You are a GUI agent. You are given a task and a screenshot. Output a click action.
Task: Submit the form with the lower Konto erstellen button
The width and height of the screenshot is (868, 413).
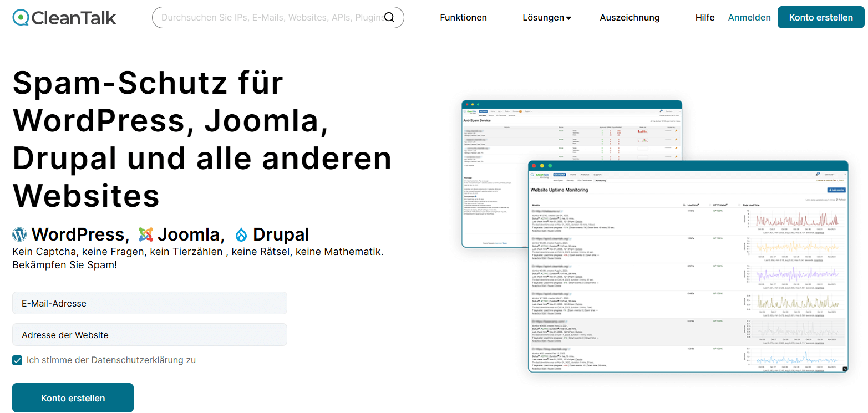[x=73, y=398]
